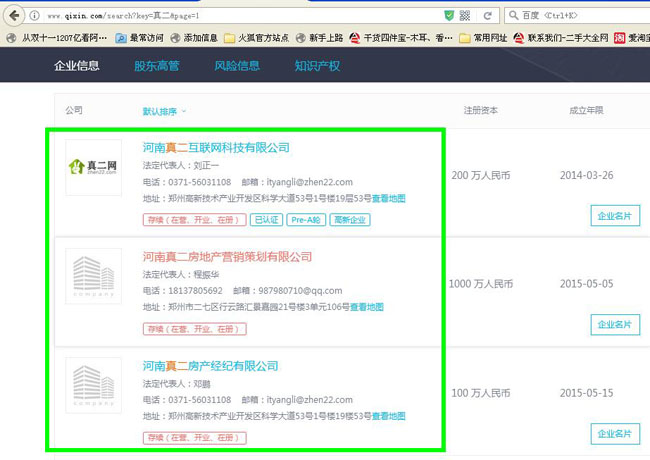Switch to the 风险信息 tab
Viewport: 650px width, 460px height.
tap(237, 65)
